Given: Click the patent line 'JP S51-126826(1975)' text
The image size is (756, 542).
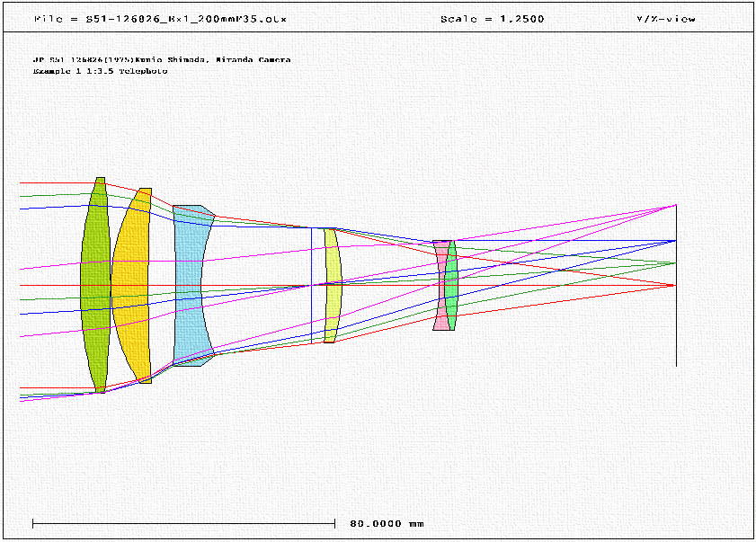Looking at the screenshot, I should pyautogui.click(x=84, y=60).
